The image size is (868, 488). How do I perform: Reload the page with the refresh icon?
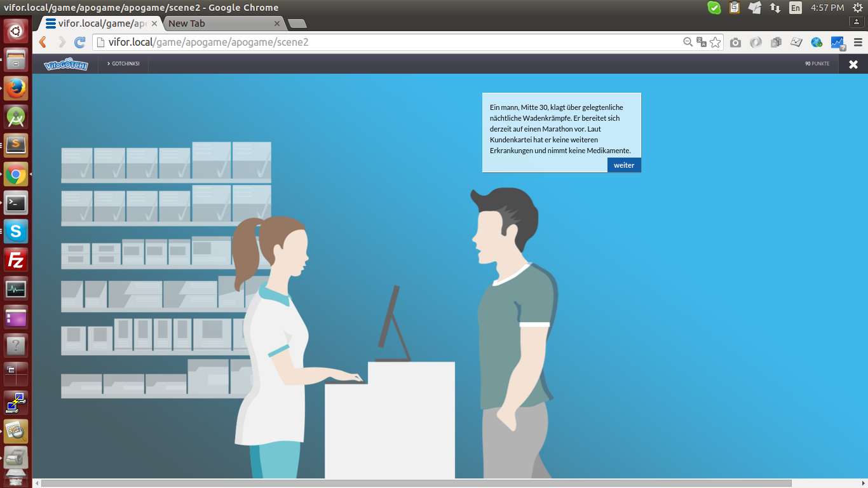click(x=79, y=43)
